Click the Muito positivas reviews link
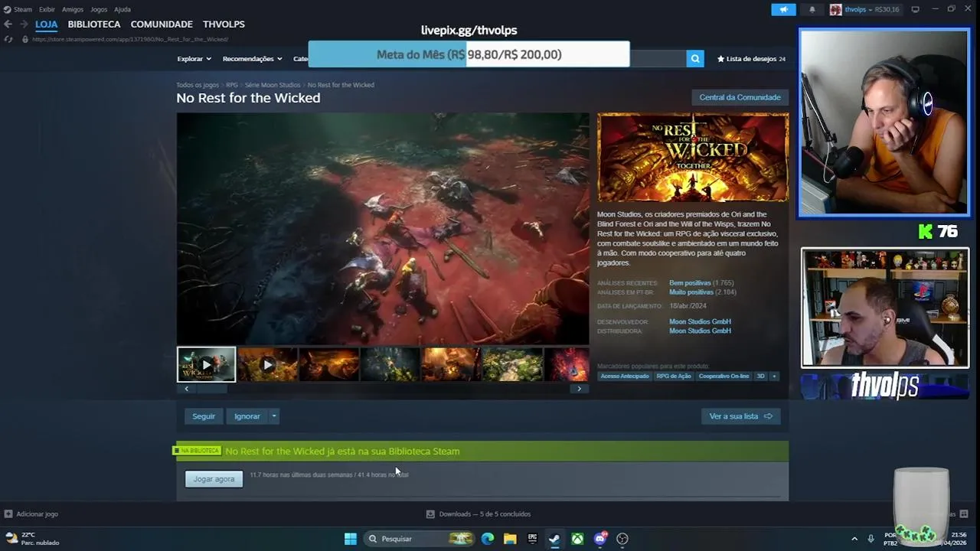Screen dimensions: 980x551 [691, 292]
